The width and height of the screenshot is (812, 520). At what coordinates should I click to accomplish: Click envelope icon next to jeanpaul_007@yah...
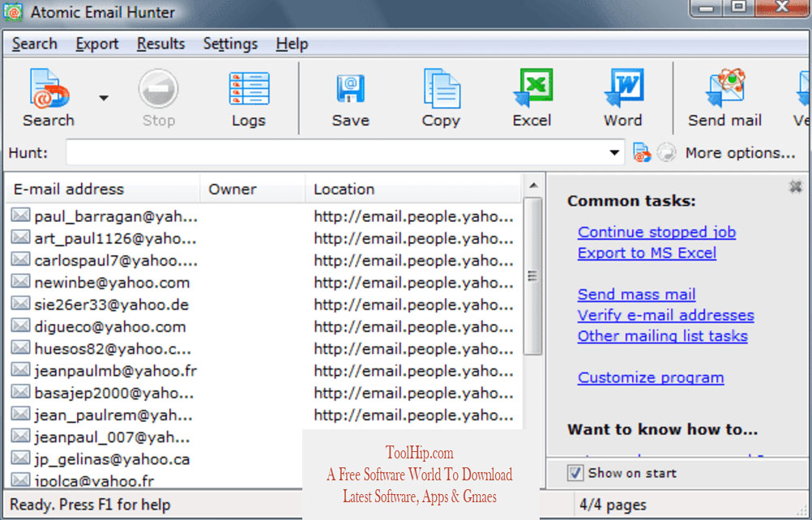20,437
